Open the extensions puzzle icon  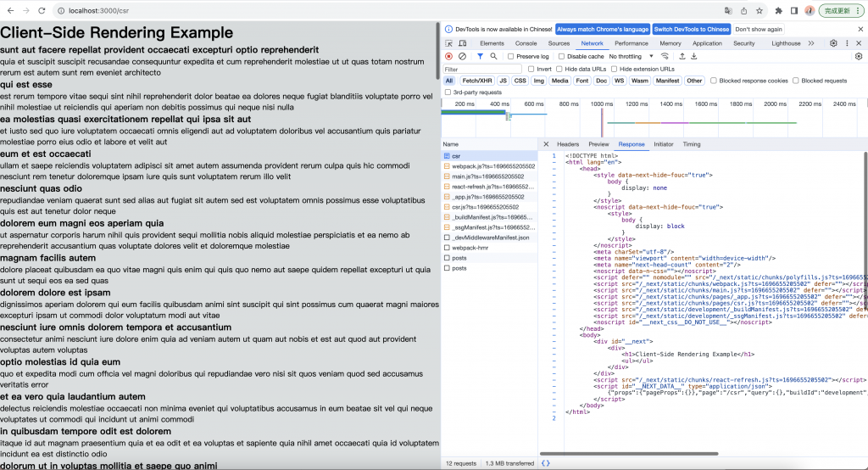point(779,10)
